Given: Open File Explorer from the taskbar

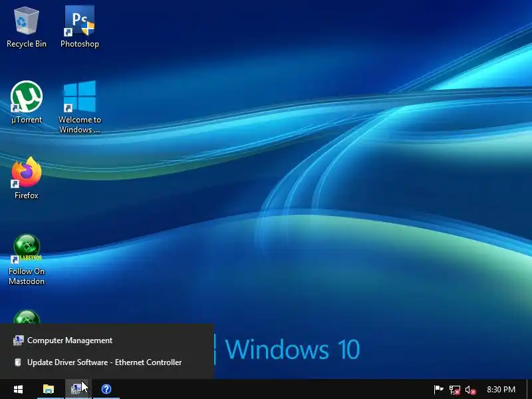Looking at the screenshot, I should coord(49,389).
